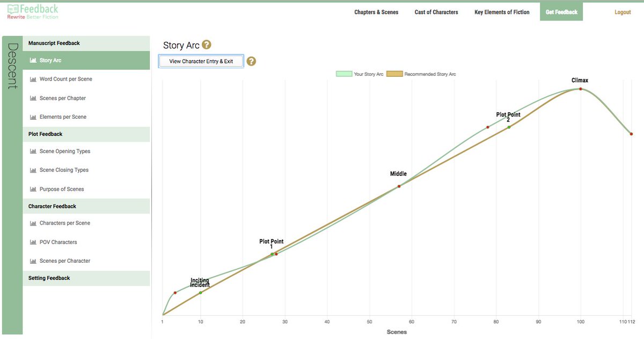Toggle Recommended Story Arc legend swatch
Screen dimensions: 644x339
click(x=394, y=74)
